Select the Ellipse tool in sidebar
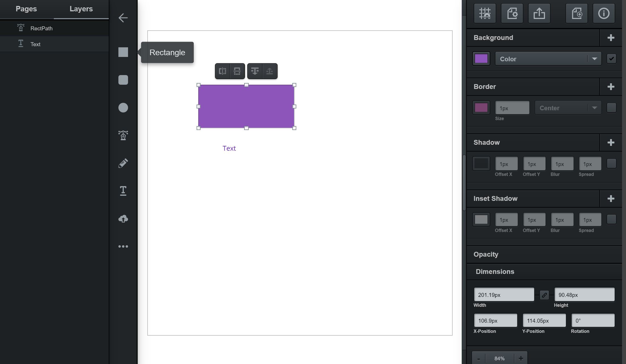626x364 pixels. 124,107
